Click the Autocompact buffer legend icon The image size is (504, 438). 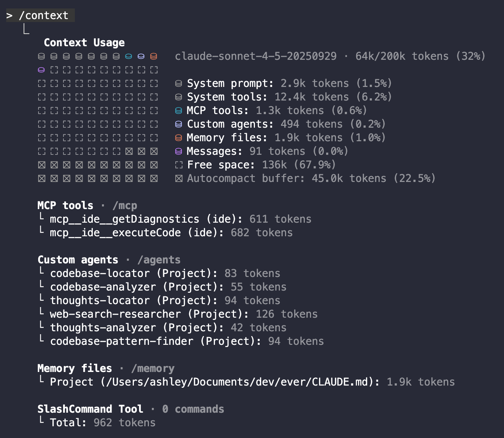click(x=179, y=179)
